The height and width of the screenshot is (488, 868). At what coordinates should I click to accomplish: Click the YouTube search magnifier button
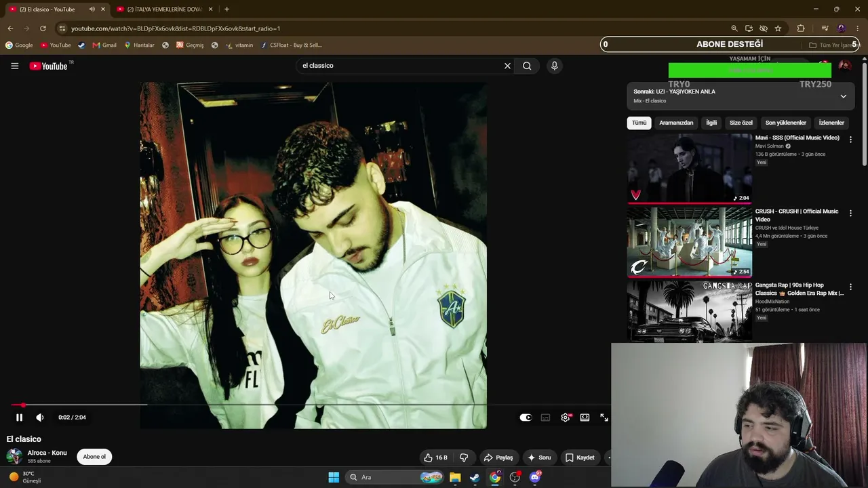click(x=527, y=66)
